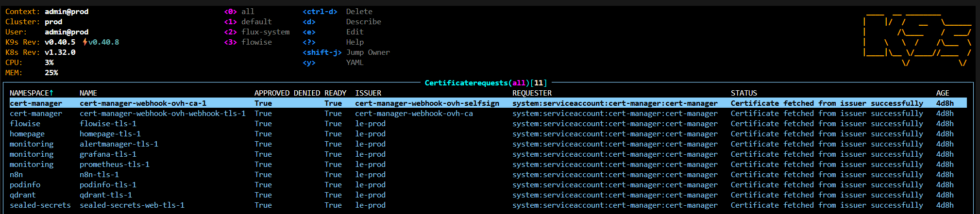
Task: Select the grafana-tls-1 certificate request row
Action: point(108,154)
